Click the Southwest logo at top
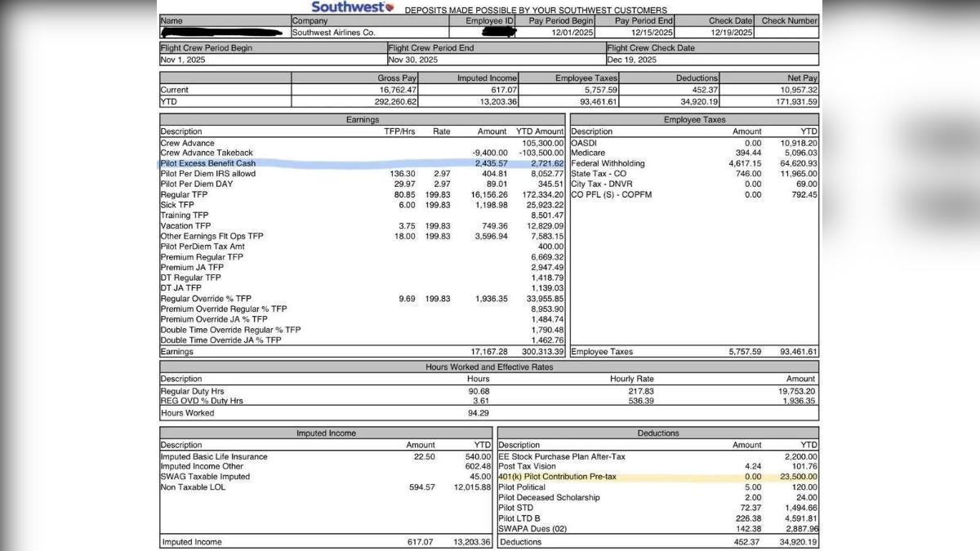The image size is (980, 551). click(x=352, y=7)
